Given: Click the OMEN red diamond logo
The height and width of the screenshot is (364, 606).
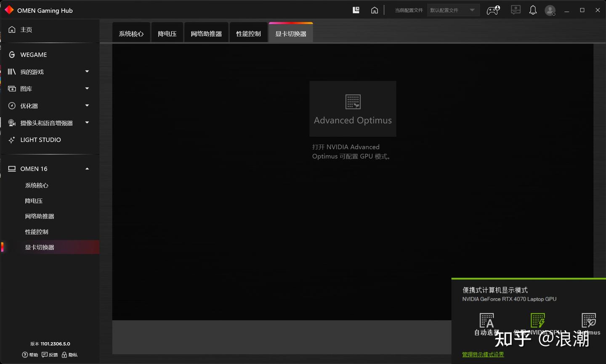Looking at the screenshot, I should pyautogui.click(x=9, y=10).
